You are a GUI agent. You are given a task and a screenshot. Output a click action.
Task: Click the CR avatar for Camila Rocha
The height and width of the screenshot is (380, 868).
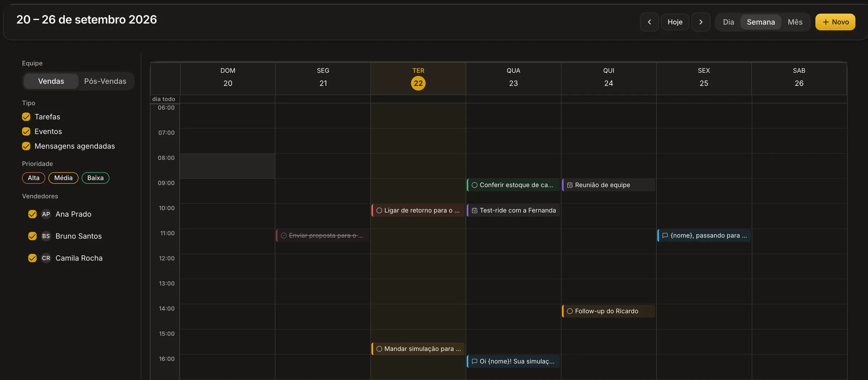pyautogui.click(x=46, y=258)
